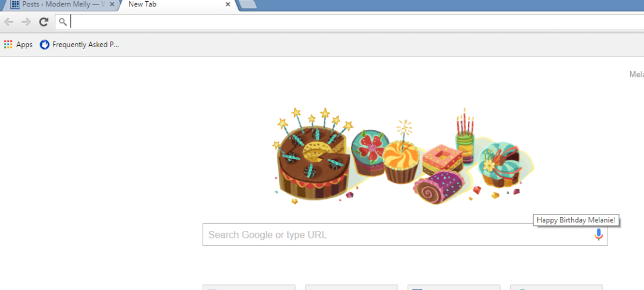Open Frequently Asked P... bookmark
This screenshot has width=644, height=290.
(x=79, y=45)
